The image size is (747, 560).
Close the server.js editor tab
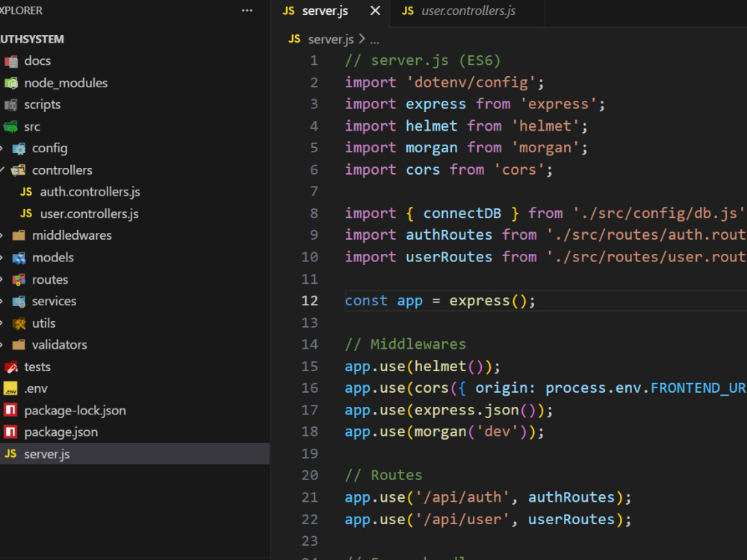tap(376, 10)
